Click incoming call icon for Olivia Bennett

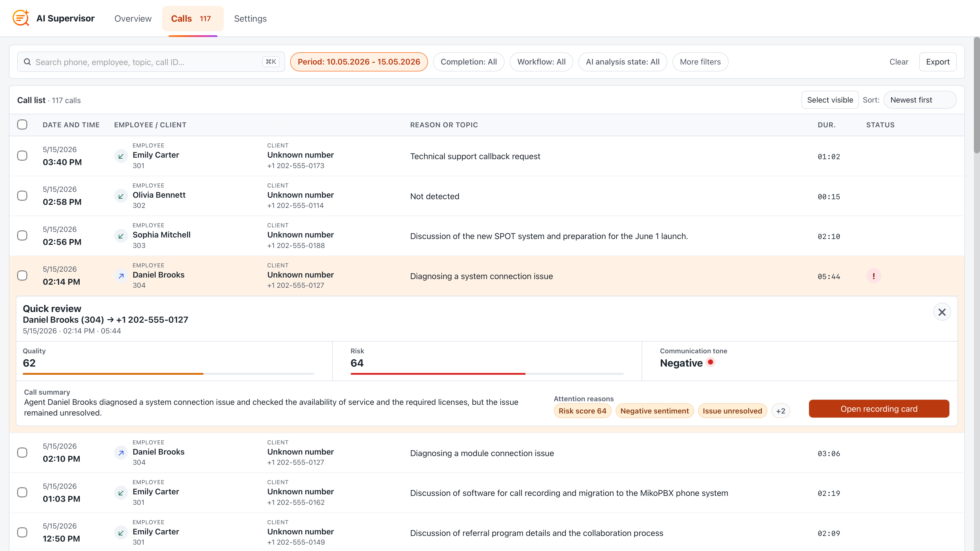coord(121,196)
